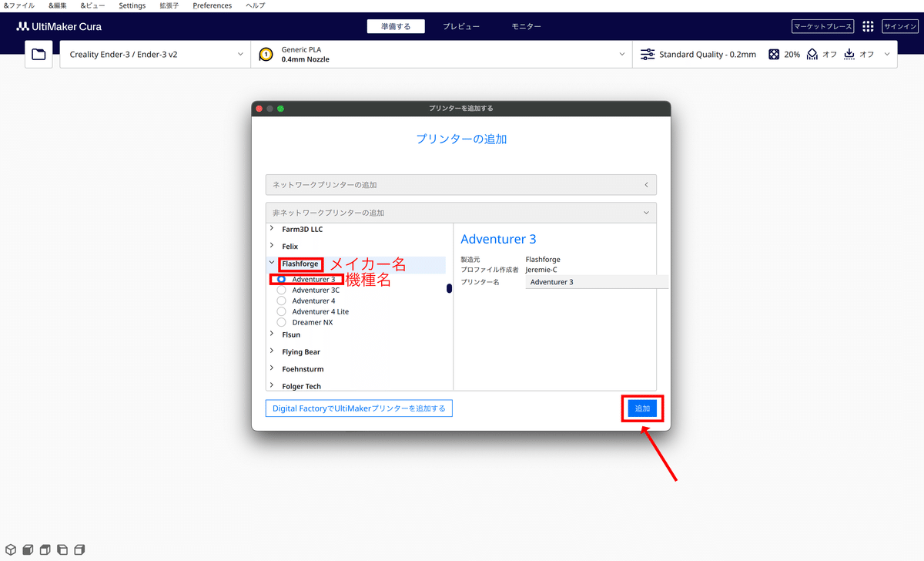
Task: Open the ヘルプ menu
Action: 255,5
